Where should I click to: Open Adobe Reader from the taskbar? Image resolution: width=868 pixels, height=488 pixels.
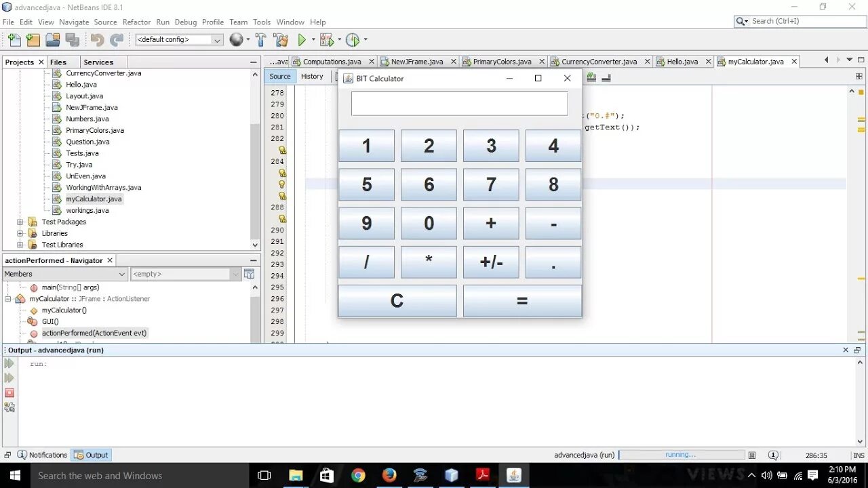[x=483, y=476]
